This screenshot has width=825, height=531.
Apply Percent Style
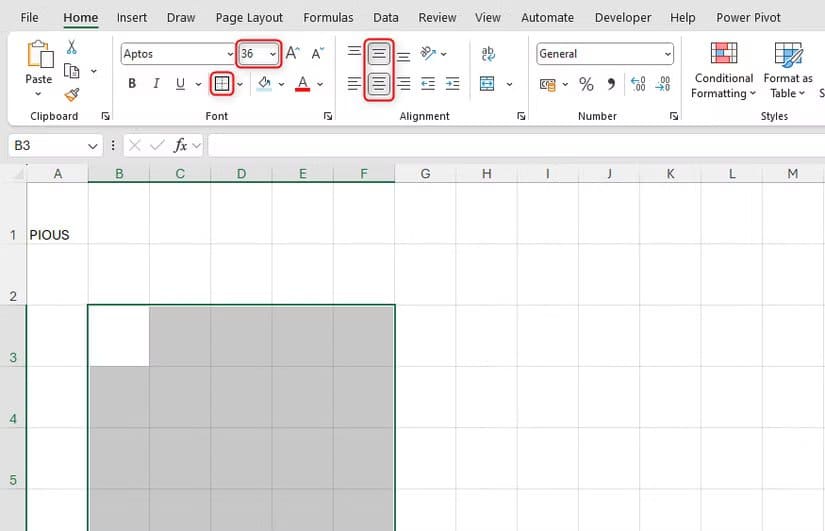(x=586, y=84)
